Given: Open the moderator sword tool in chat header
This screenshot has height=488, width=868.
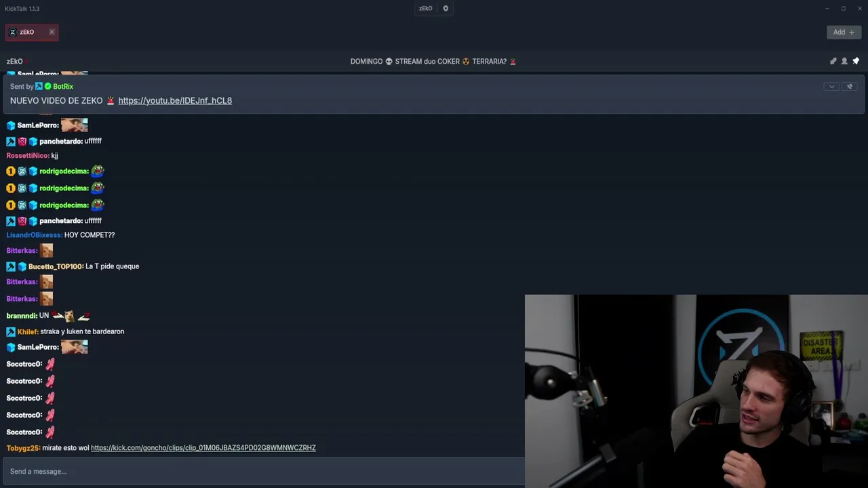Looking at the screenshot, I should [833, 61].
